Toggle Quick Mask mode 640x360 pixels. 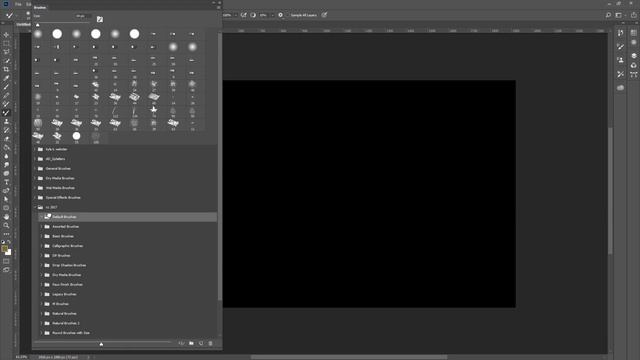click(6, 261)
